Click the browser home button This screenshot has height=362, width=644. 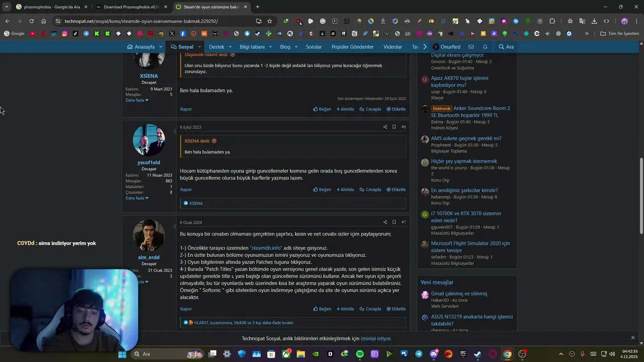[x=43, y=21]
